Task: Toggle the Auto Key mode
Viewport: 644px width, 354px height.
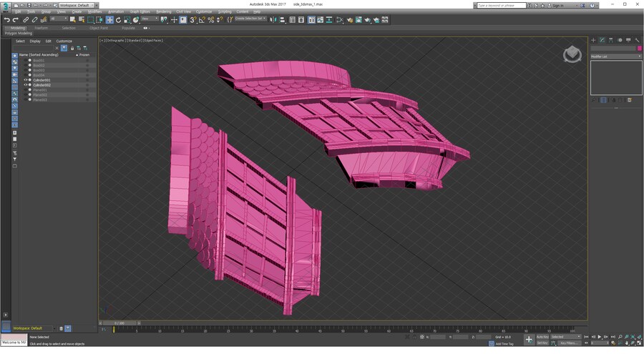Action: pyautogui.click(x=542, y=336)
